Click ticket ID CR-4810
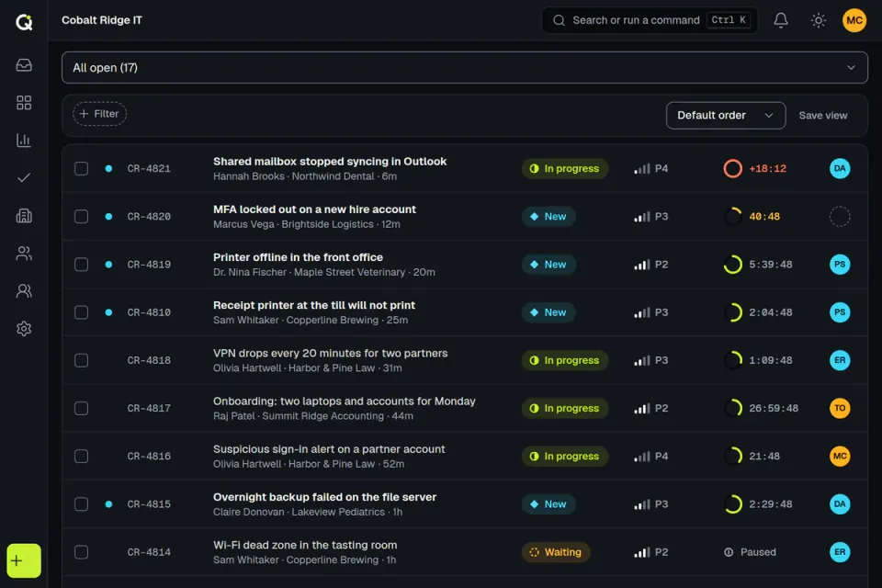Image resolution: width=882 pixels, height=588 pixels. click(x=149, y=312)
